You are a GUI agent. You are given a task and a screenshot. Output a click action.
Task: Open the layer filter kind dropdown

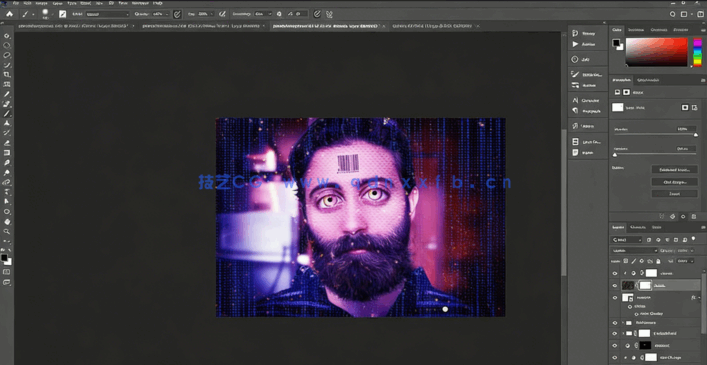tap(627, 240)
